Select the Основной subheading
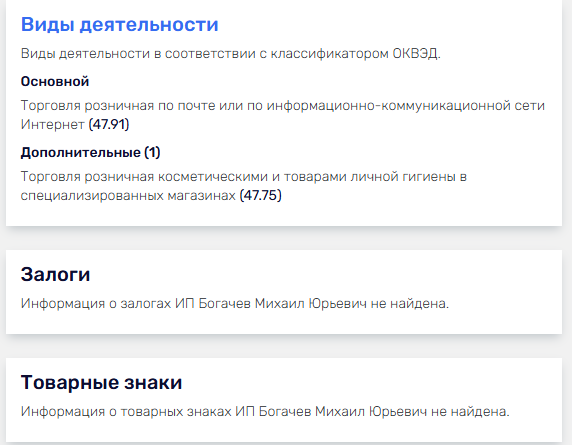 coord(55,81)
